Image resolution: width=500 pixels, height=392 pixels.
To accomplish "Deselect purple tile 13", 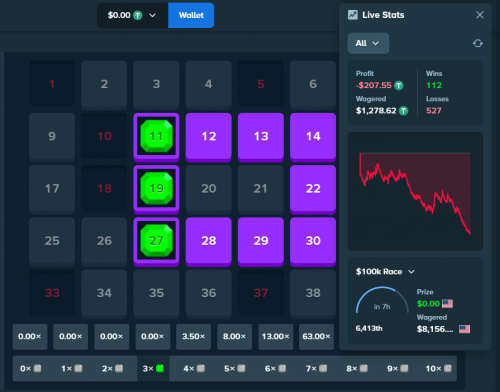I will (x=261, y=137).
